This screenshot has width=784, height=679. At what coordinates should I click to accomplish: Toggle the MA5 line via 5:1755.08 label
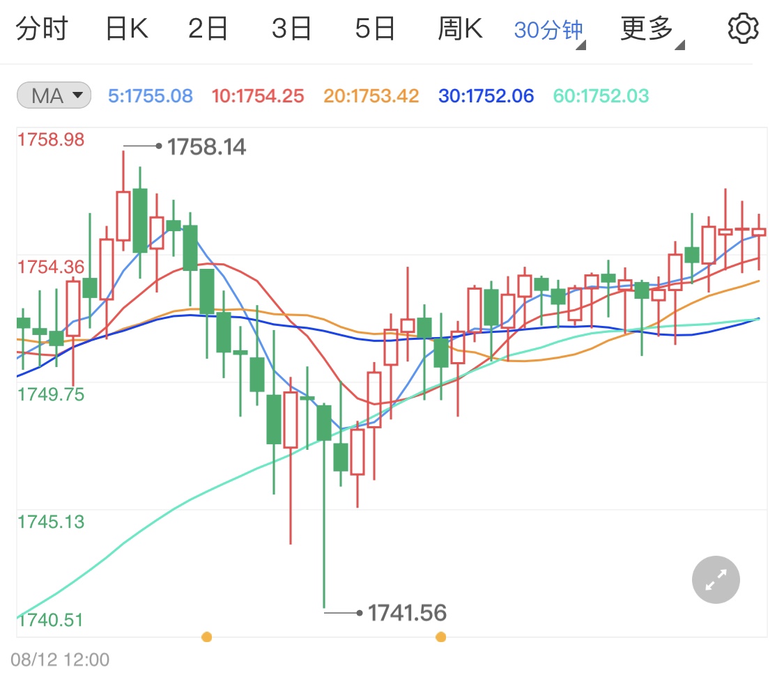151,95
